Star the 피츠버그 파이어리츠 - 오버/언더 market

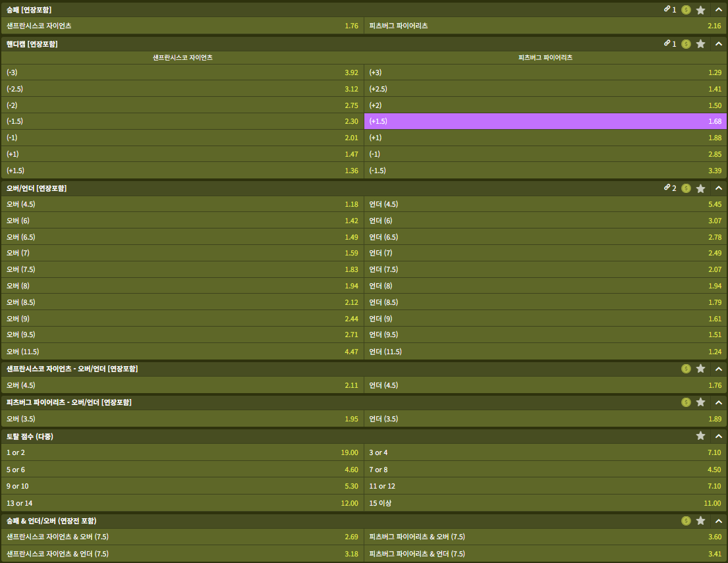(700, 402)
